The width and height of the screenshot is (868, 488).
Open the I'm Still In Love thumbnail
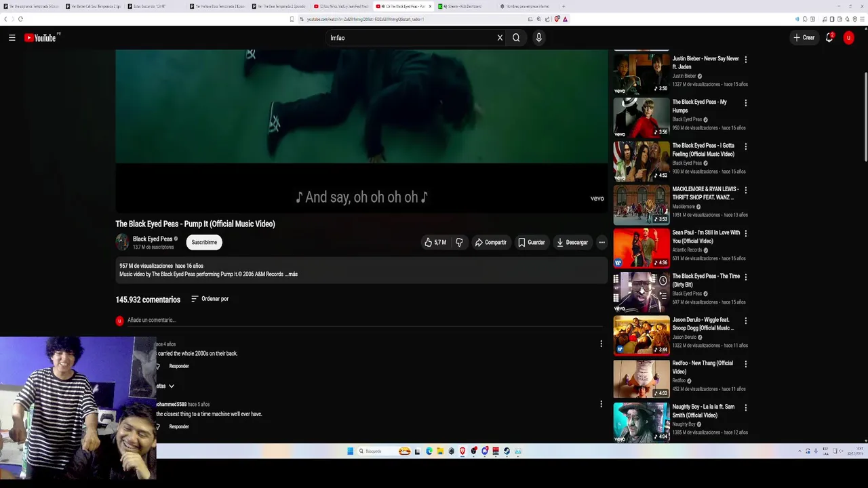pos(641,247)
